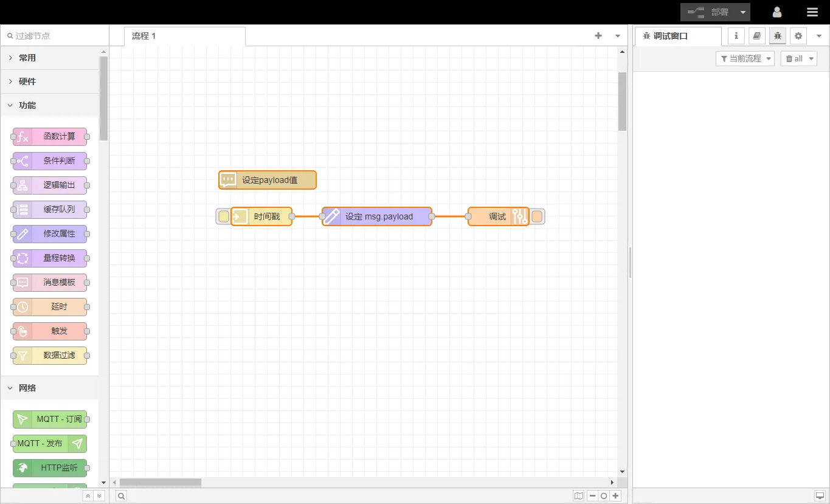Open the user account icon
Screen dimensions: 830x504
tap(777, 12)
